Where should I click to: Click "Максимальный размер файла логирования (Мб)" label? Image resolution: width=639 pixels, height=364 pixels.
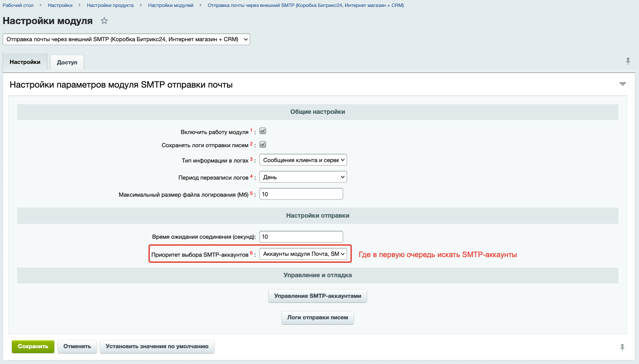[x=184, y=195]
